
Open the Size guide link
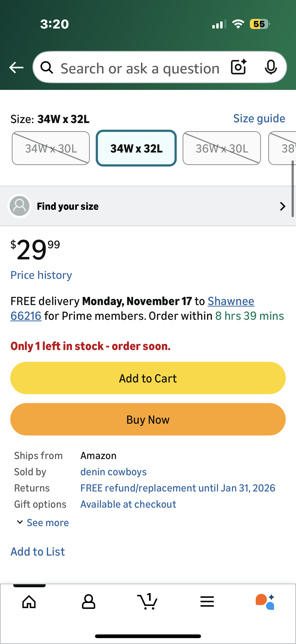(x=259, y=118)
